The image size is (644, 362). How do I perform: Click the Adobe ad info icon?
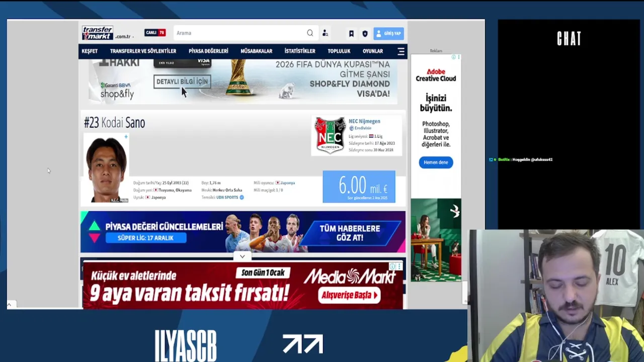[453, 57]
